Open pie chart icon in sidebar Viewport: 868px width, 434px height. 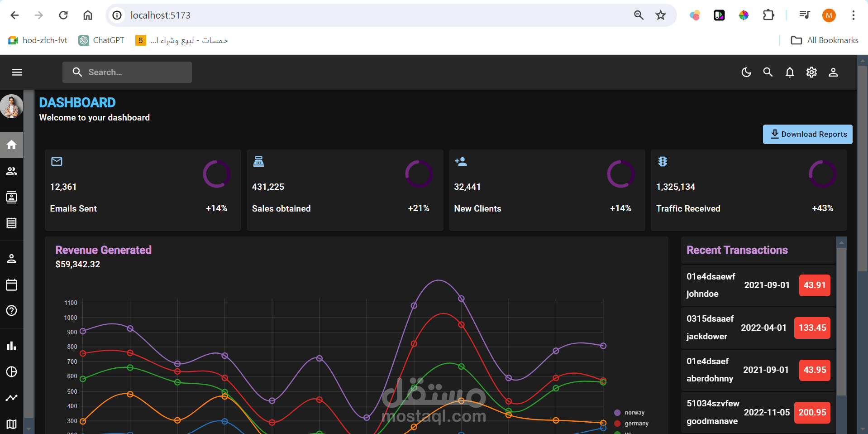(11, 372)
